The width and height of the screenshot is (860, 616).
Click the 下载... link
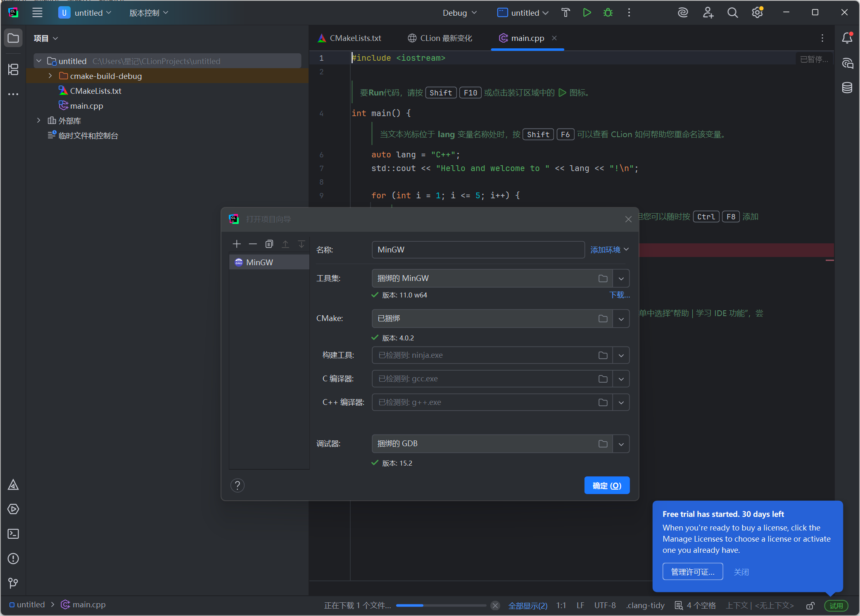coord(619,295)
